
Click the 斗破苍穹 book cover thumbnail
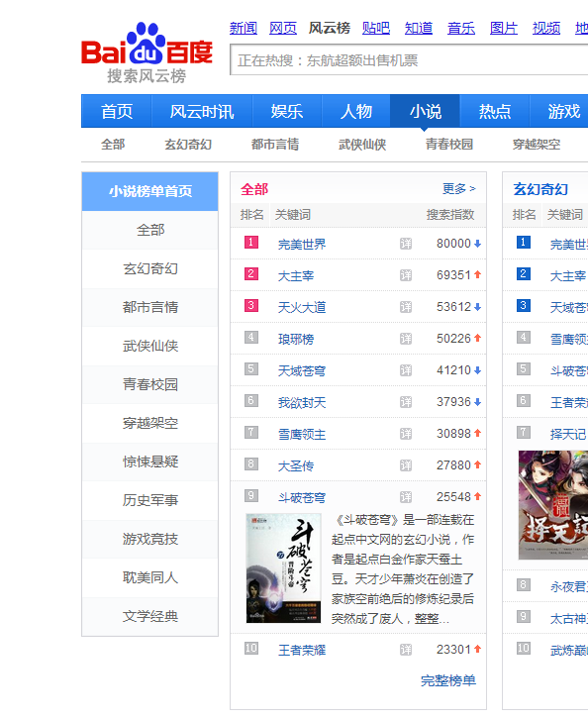[283, 568]
